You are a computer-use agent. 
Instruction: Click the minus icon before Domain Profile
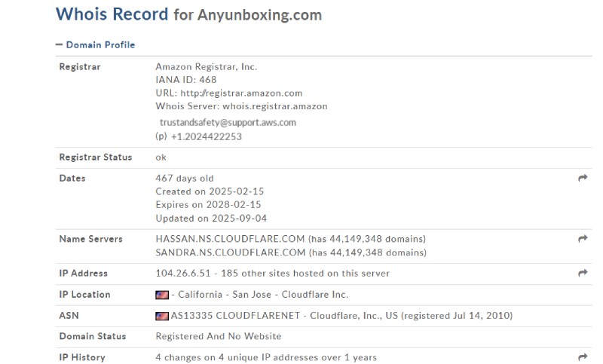tap(59, 44)
